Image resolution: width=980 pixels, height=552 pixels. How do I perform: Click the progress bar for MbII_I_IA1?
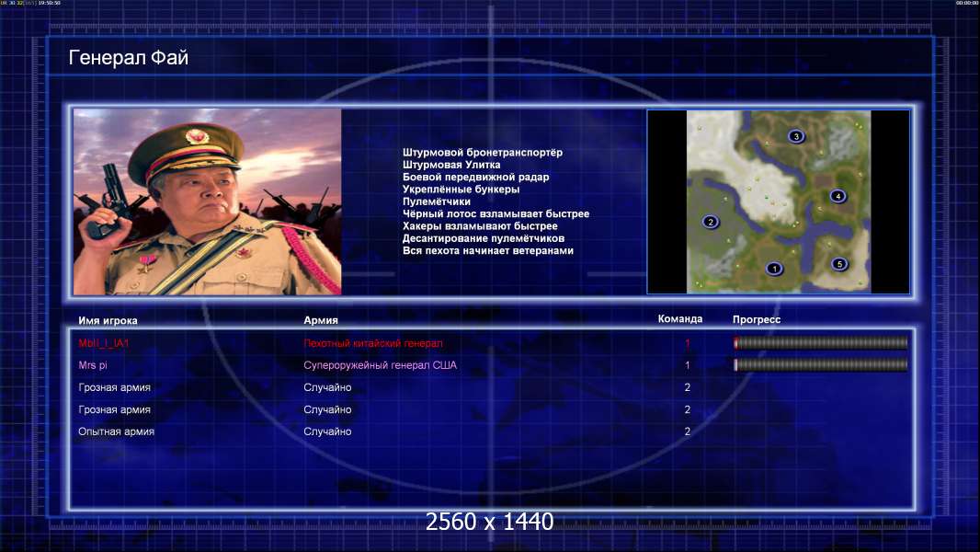(821, 342)
